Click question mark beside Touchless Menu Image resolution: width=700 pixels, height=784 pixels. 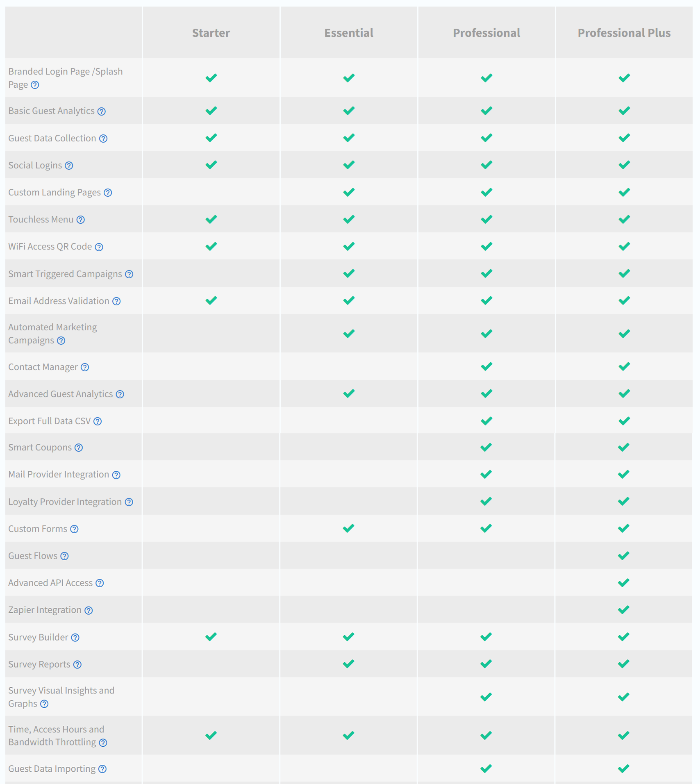(x=81, y=220)
